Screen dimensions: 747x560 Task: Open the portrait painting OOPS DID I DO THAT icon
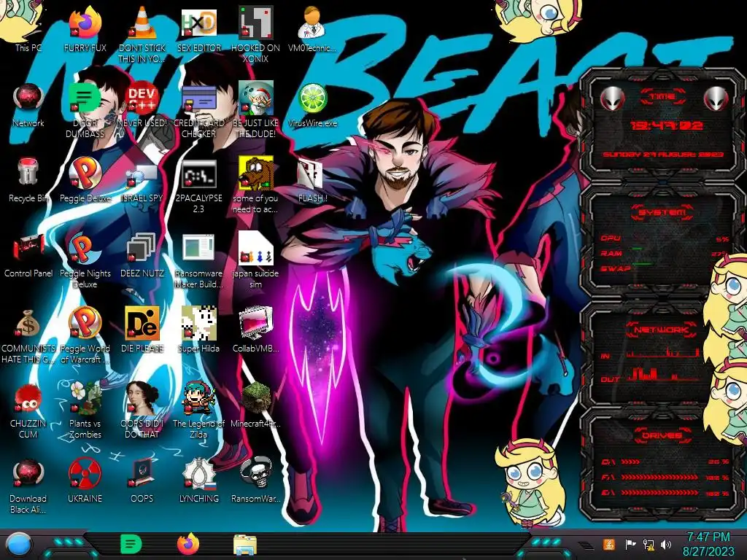(x=142, y=410)
